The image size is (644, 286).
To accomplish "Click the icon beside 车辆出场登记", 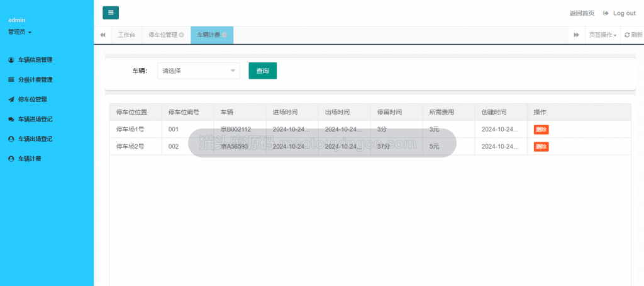I will [11, 139].
